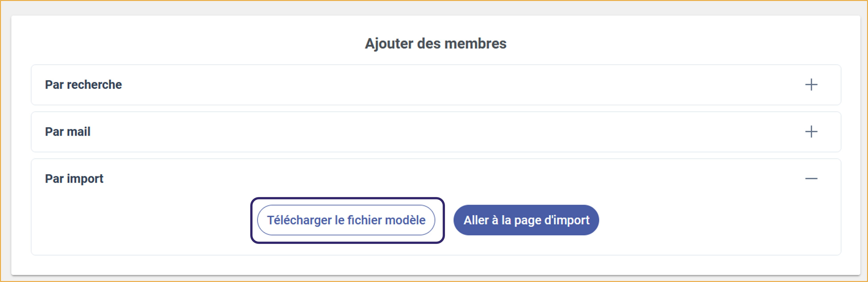Click the gray page background above the card
Screen dimensions: 868x282
[x=435, y=7]
